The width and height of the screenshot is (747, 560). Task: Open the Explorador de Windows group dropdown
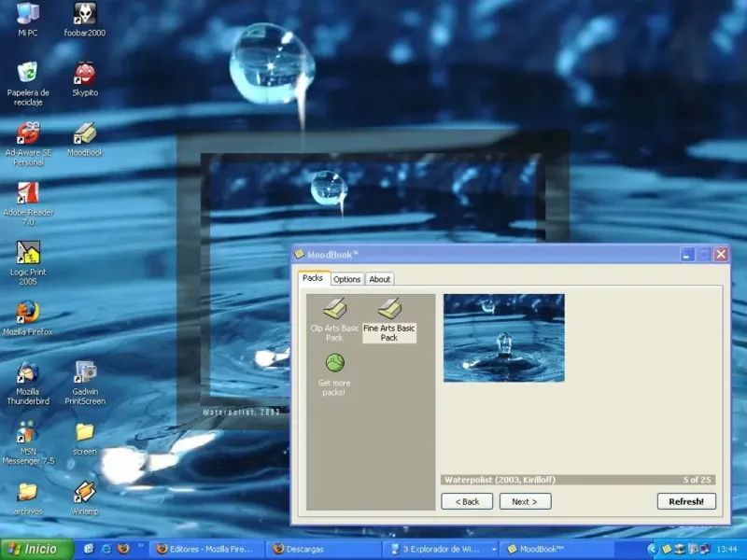(x=494, y=550)
